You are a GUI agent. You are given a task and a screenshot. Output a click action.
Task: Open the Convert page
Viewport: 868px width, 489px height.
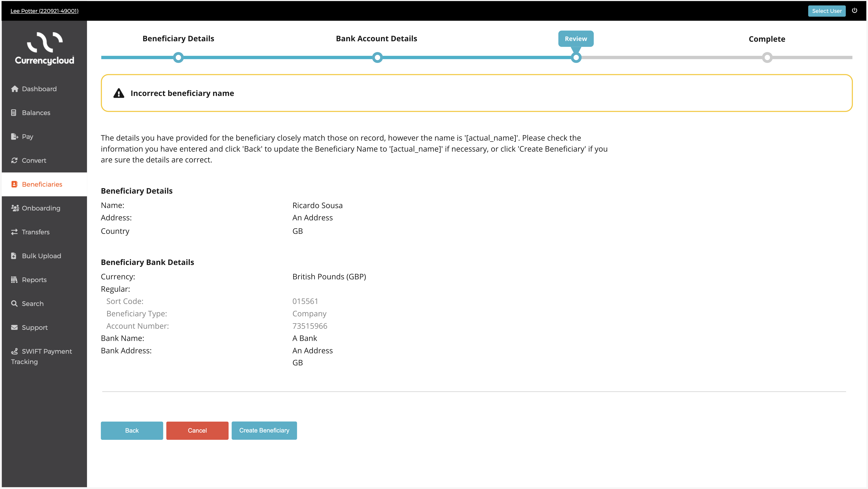click(44, 161)
